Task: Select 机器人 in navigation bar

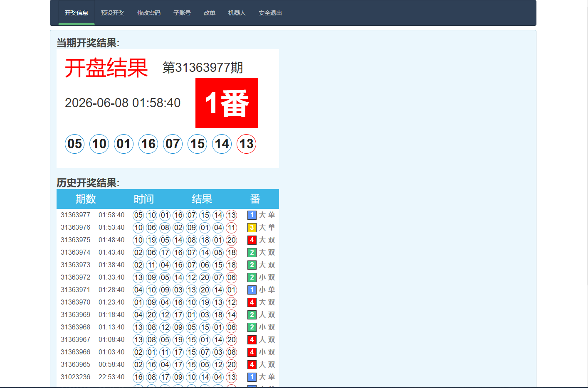Action: [237, 13]
